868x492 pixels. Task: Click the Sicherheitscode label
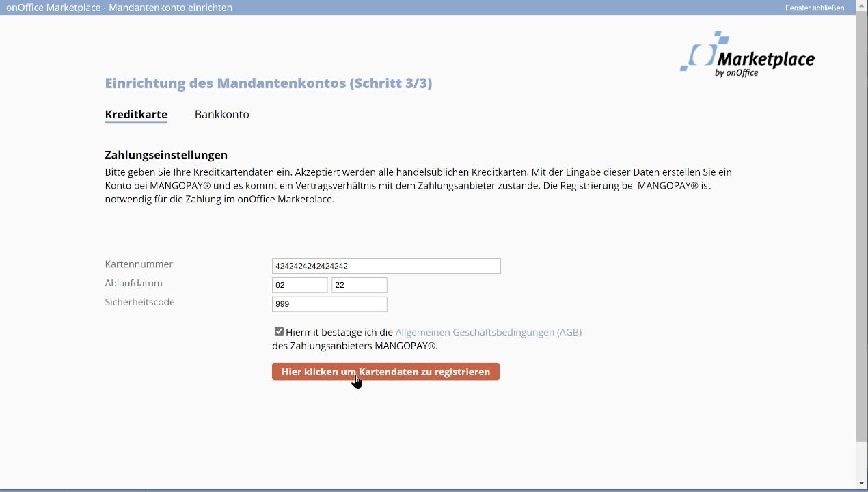139,302
